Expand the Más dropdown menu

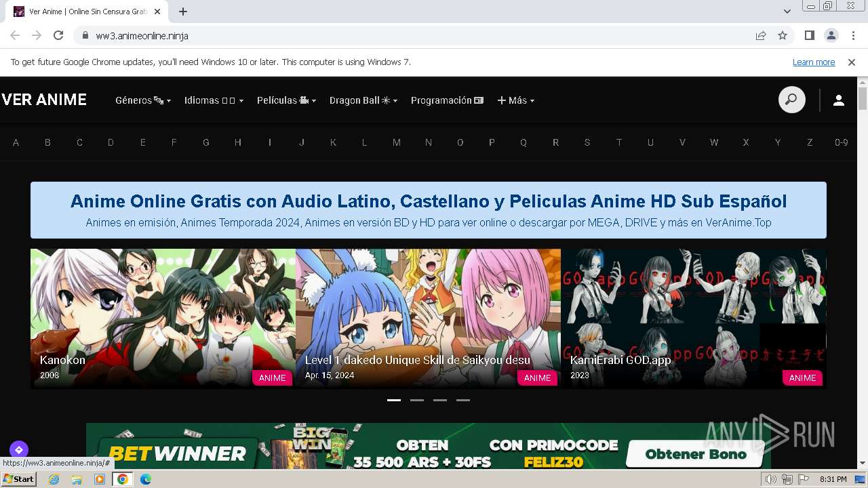516,100
